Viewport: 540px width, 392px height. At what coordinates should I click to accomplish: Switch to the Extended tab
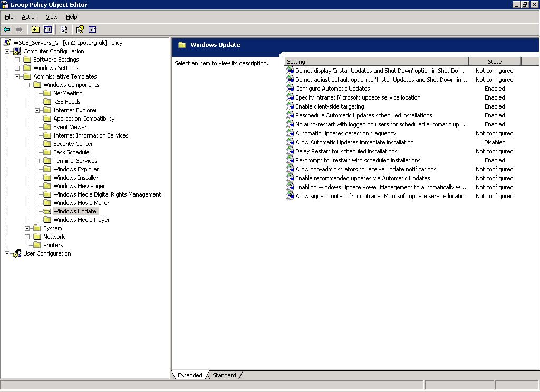coord(190,375)
